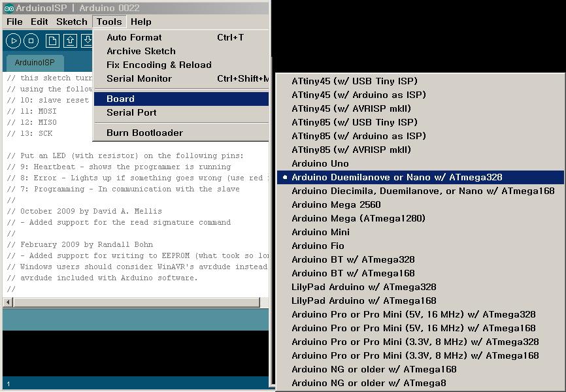Click the Save (down arrow) toolbar icon
This screenshot has height=392, width=566.
[x=87, y=41]
